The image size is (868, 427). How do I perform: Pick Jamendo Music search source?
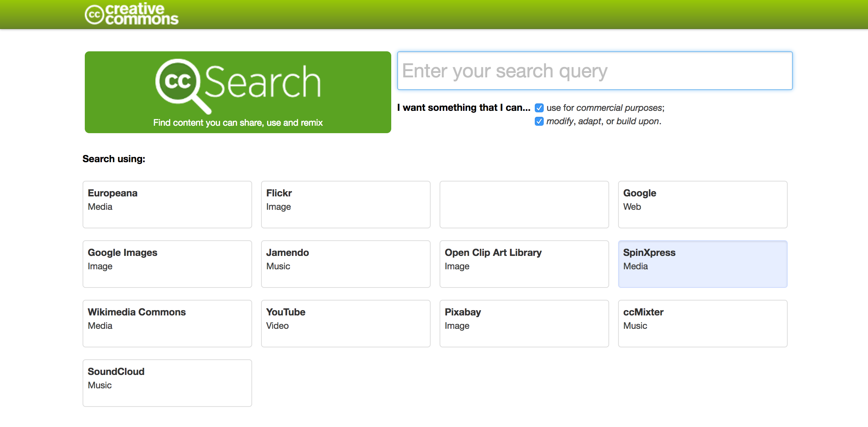[346, 264]
